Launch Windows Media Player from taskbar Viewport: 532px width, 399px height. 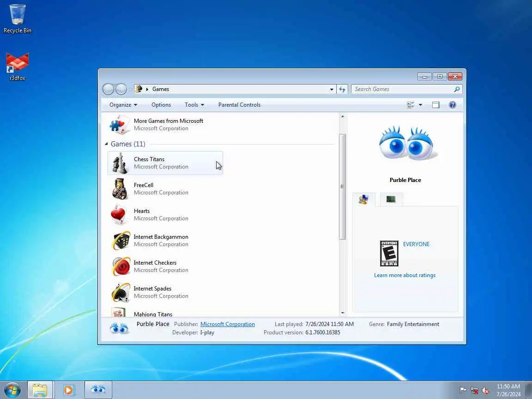(68, 390)
